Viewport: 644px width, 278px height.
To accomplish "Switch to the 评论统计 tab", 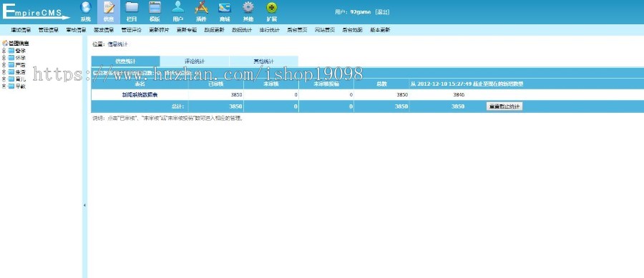I will coord(195,61).
